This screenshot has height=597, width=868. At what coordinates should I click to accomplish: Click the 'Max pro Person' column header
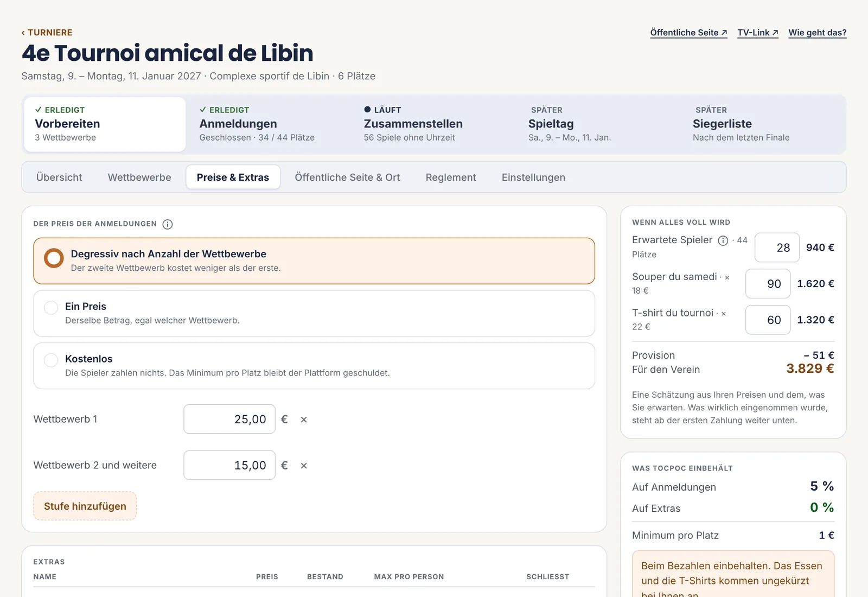(409, 577)
